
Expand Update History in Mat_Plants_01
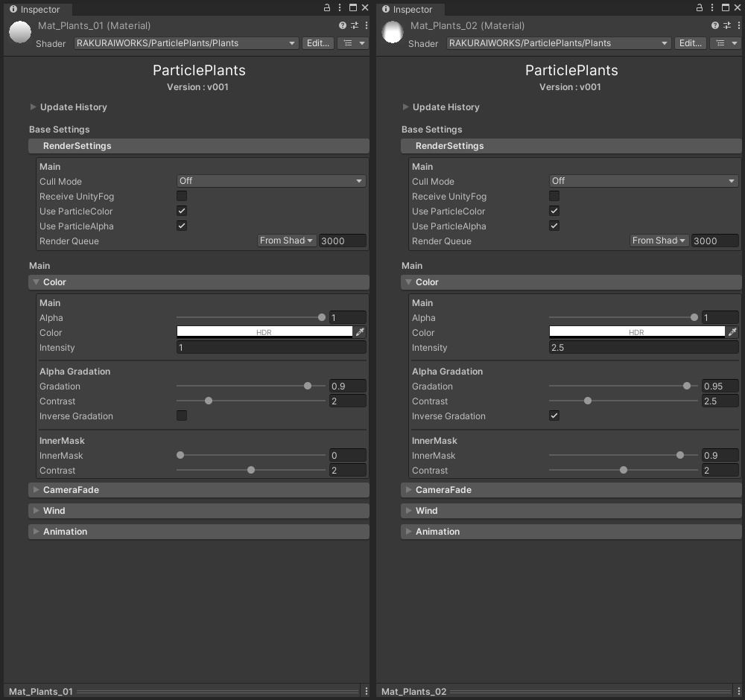click(x=33, y=106)
